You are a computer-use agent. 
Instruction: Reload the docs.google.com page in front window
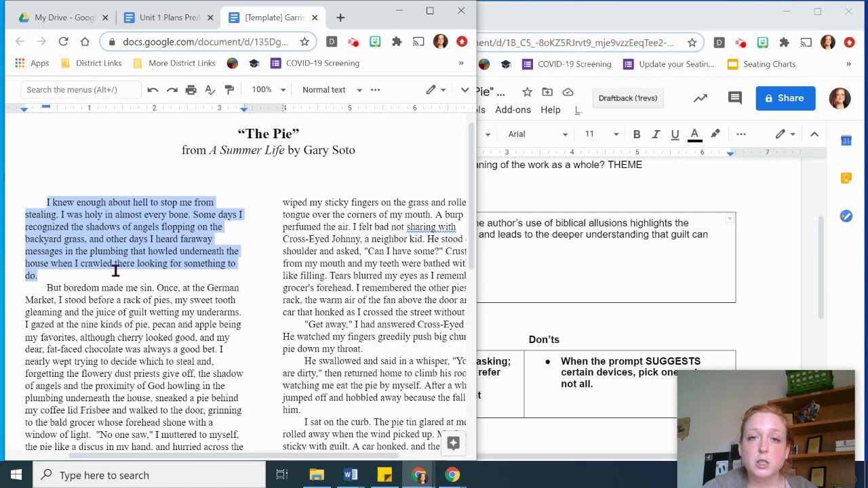click(63, 42)
